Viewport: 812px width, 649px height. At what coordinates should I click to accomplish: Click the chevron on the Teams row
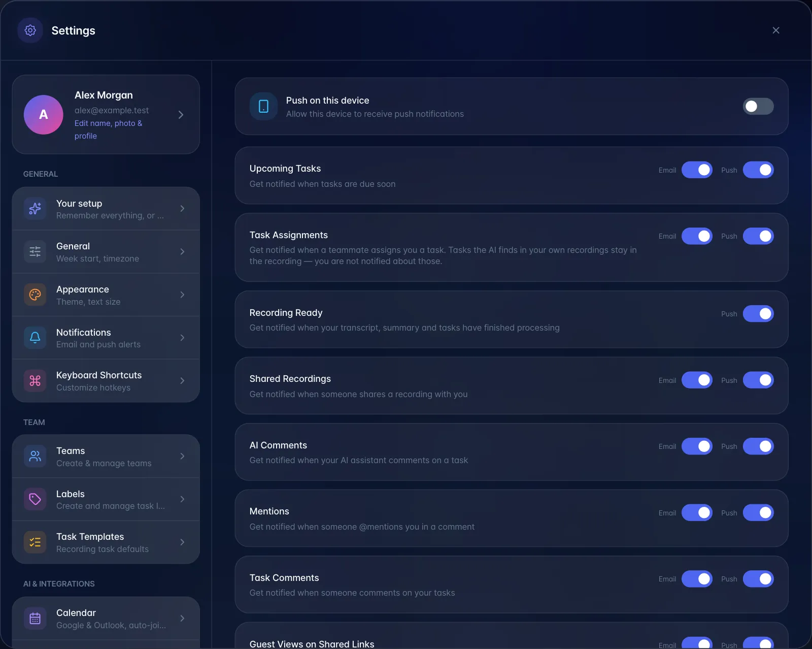click(x=182, y=456)
